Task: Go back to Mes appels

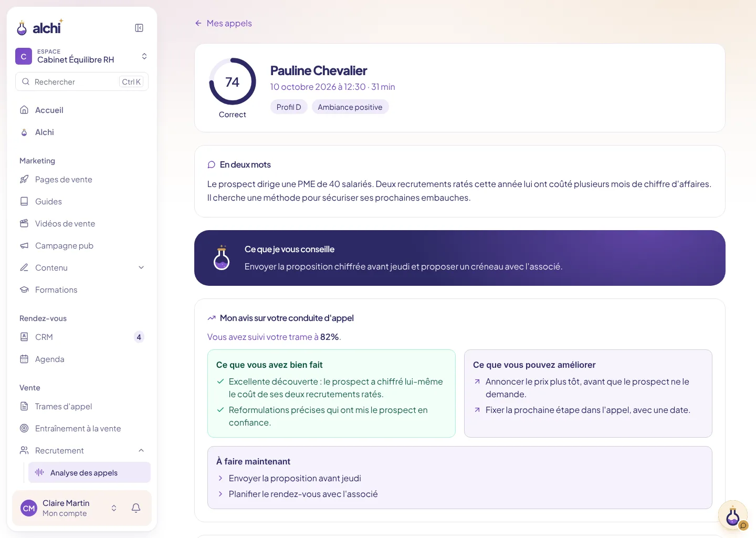Action: 223,23
